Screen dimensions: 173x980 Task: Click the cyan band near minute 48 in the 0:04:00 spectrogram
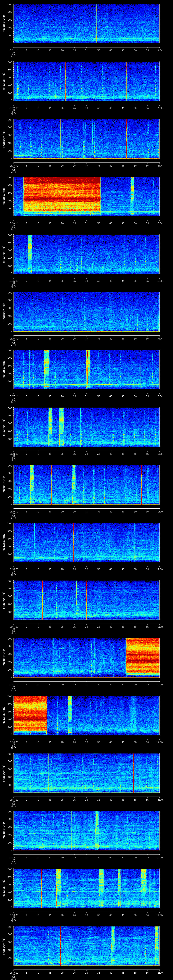(132, 196)
